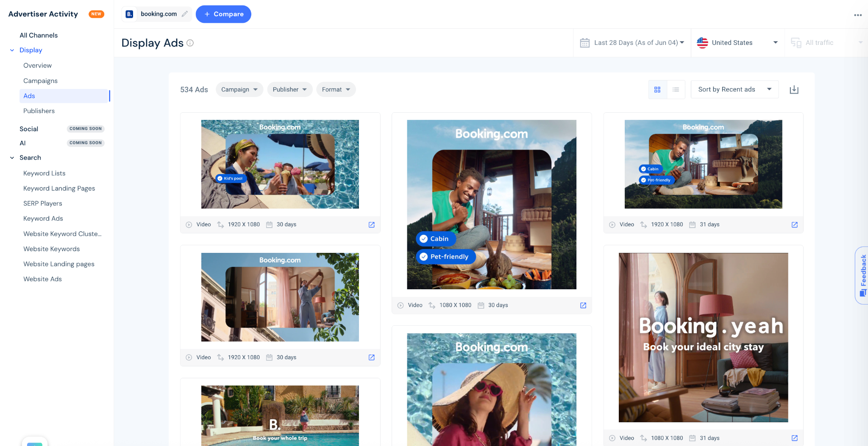Expand the Publisher filter dropdown

[290, 89]
